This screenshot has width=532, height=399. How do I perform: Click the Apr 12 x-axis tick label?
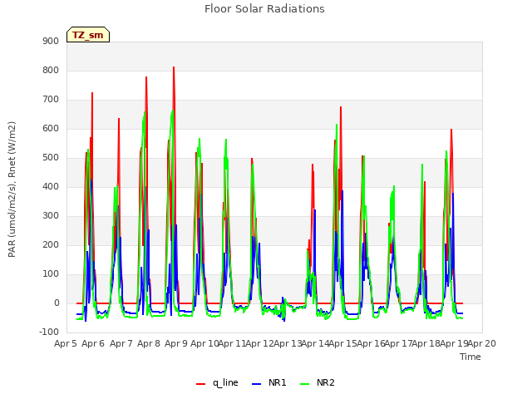tap(260, 343)
